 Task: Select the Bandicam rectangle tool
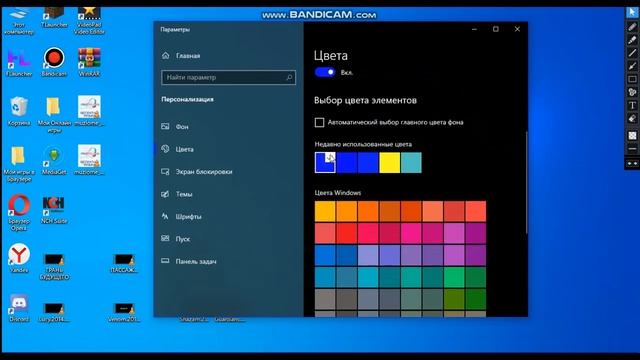[632, 79]
